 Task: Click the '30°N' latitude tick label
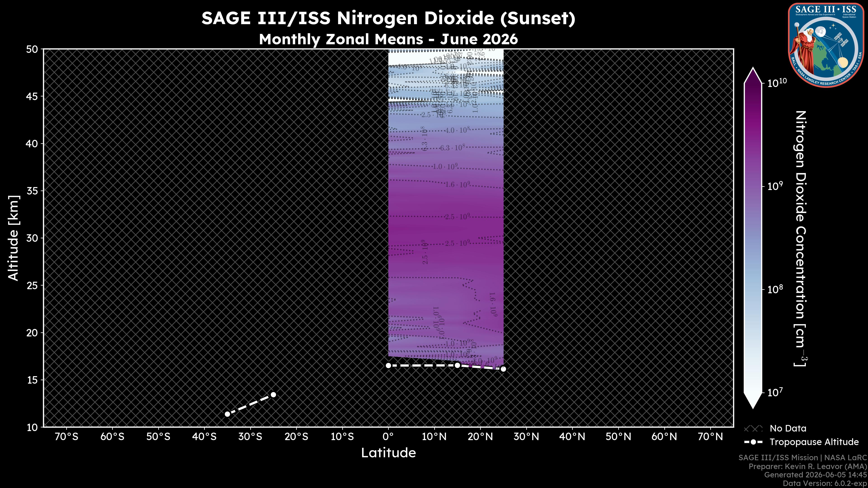coord(526,437)
